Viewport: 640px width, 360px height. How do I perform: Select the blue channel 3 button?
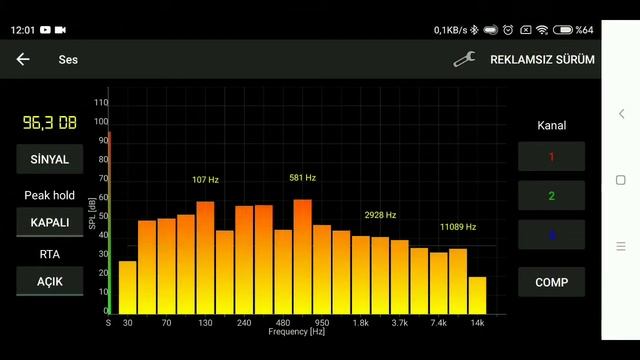[x=551, y=235]
